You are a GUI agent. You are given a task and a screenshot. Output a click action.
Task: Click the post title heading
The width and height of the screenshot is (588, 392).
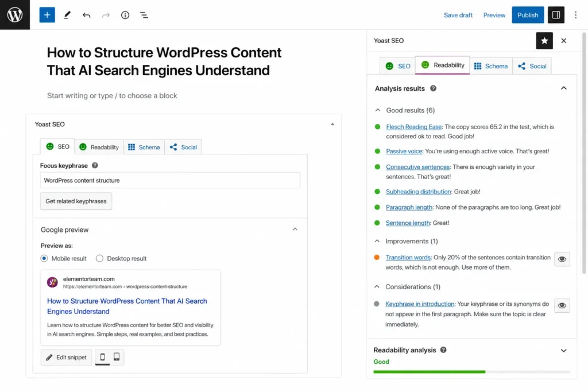point(164,61)
